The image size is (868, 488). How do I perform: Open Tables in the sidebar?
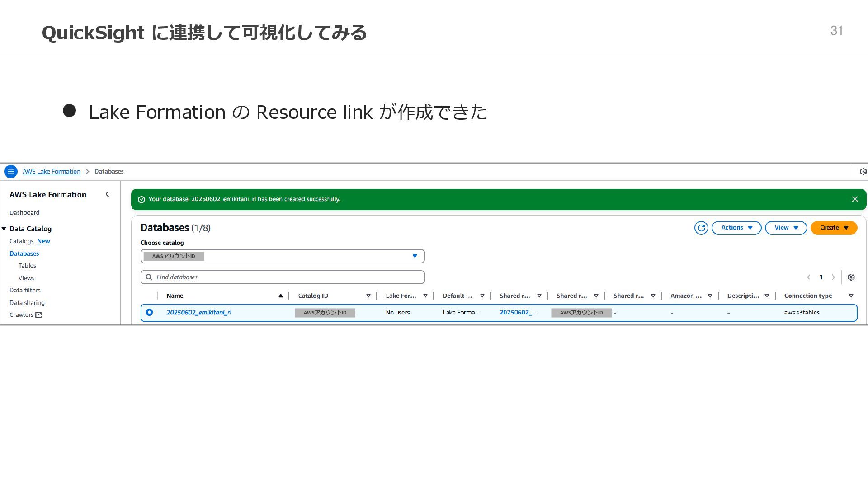point(27,266)
